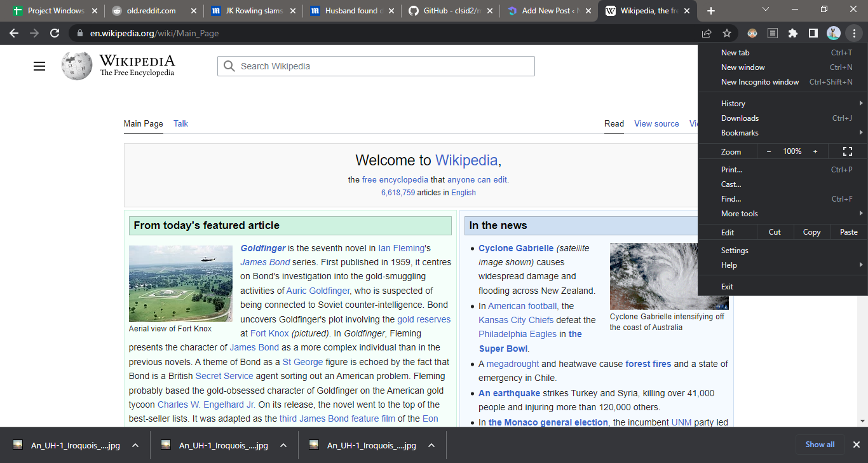This screenshot has width=868, height=463.
Task: Bookmark this page with the star icon
Action: pyautogui.click(x=727, y=33)
